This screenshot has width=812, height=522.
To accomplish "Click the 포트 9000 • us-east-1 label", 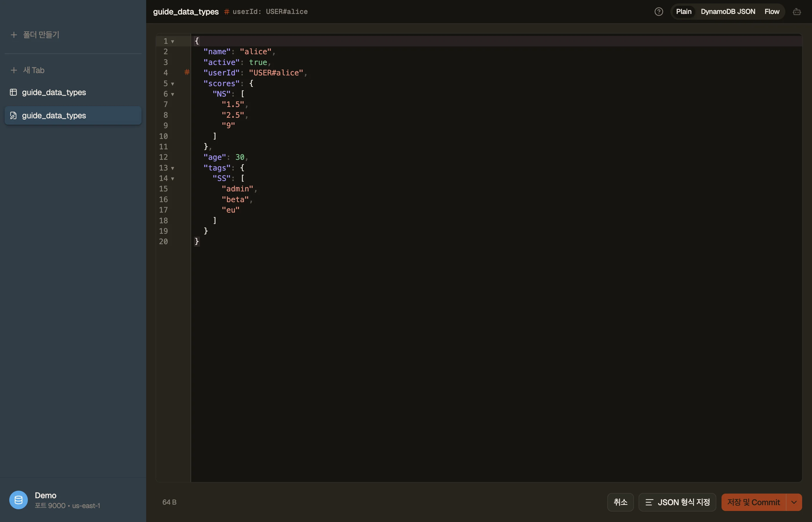I will tap(67, 506).
